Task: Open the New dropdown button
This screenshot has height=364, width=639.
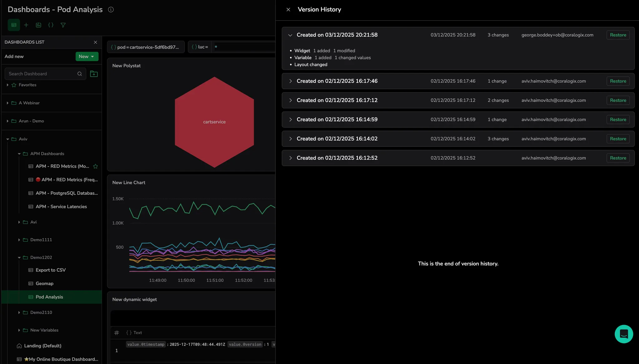Action: point(87,56)
